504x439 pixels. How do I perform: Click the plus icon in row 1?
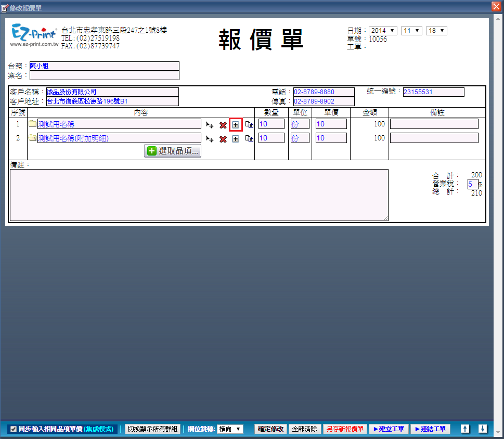click(236, 125)
